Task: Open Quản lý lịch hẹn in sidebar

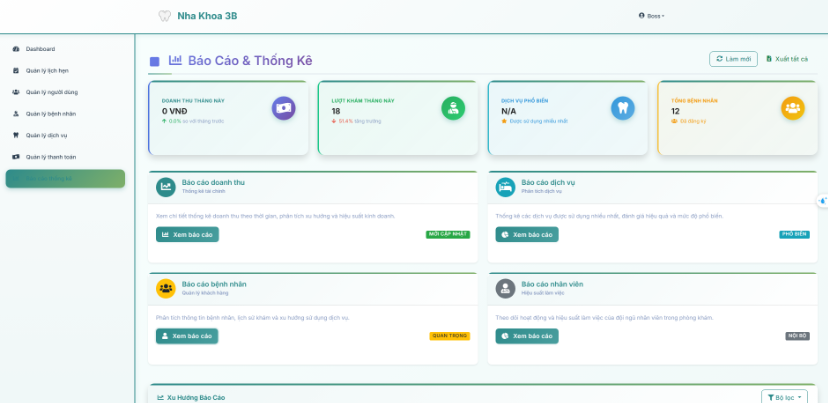Action: [46, 71]
